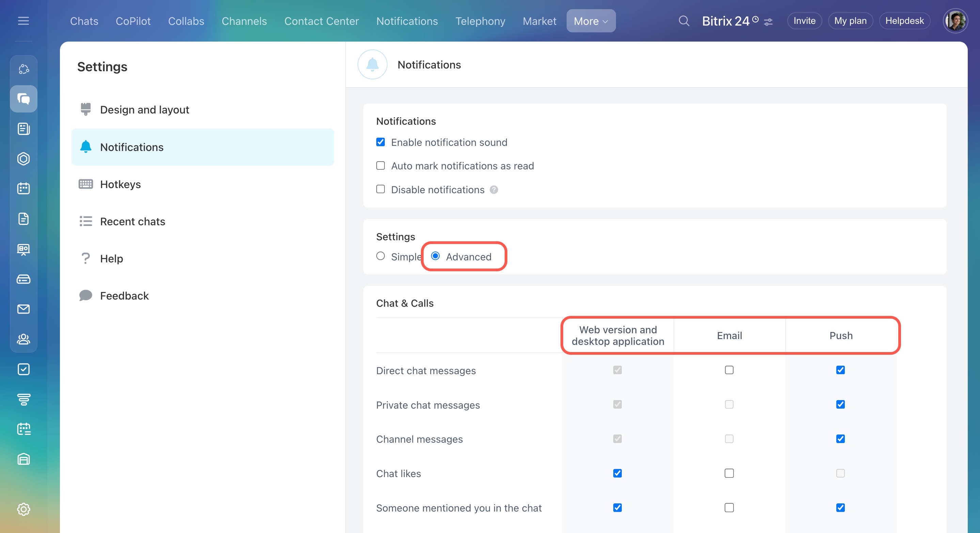Click the 'Chat & Calls' section heading

click(405, 303)
